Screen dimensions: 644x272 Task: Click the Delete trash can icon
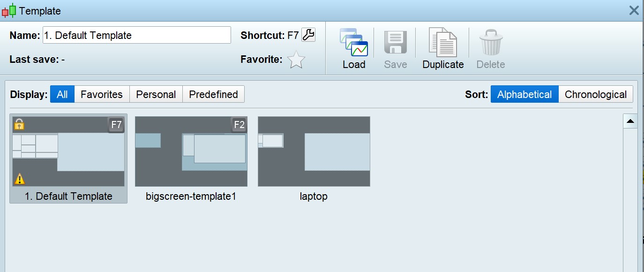tap(491, 43)
